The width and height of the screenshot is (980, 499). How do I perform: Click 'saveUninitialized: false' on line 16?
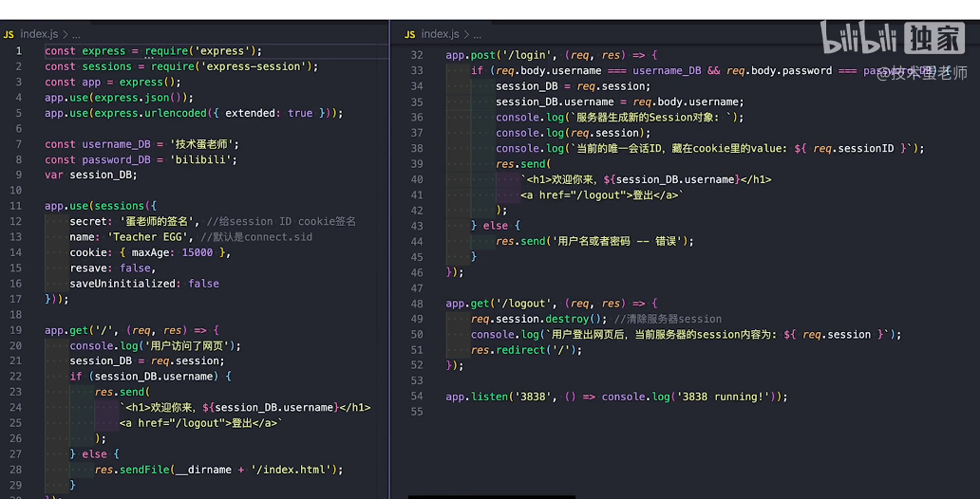(x=144, y=284)
